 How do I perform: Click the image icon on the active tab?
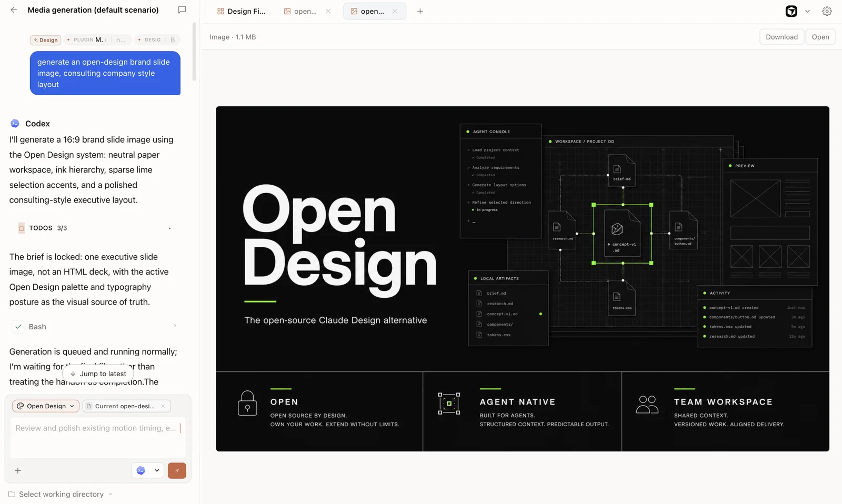354,11
